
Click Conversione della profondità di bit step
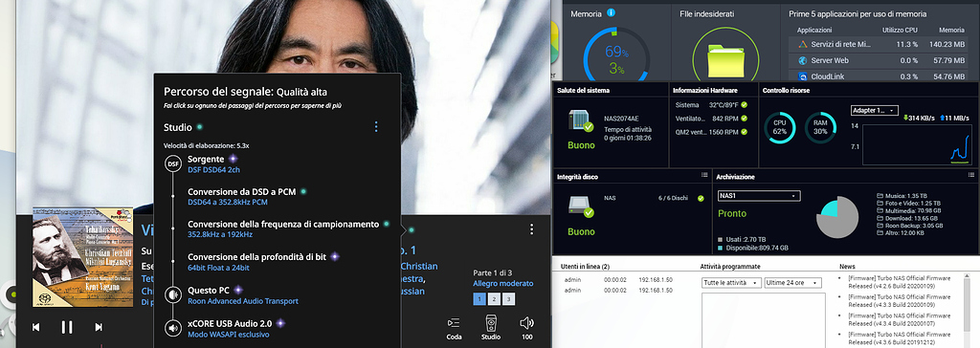pos(256,257)
